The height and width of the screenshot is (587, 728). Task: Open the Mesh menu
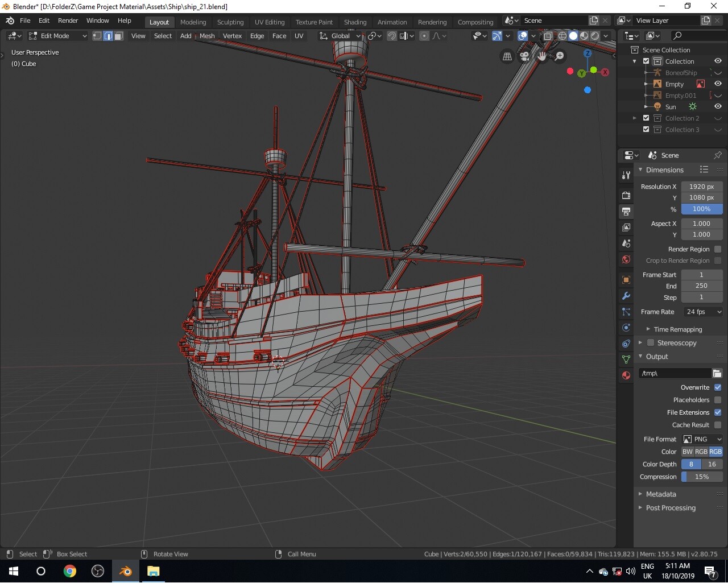point(207,36)
